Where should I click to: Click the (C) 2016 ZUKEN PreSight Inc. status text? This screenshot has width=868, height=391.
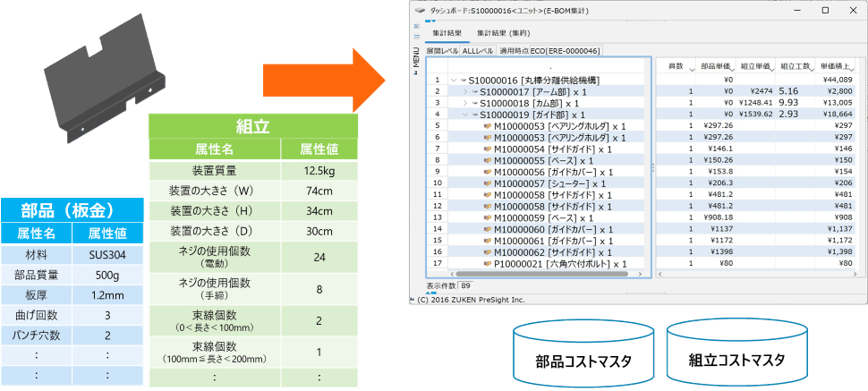coord(470,300)
